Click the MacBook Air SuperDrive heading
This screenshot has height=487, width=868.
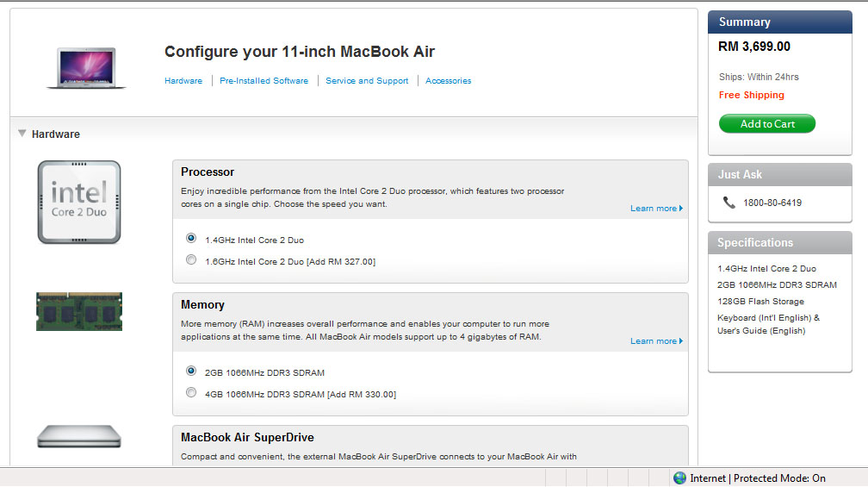(247, 438)
